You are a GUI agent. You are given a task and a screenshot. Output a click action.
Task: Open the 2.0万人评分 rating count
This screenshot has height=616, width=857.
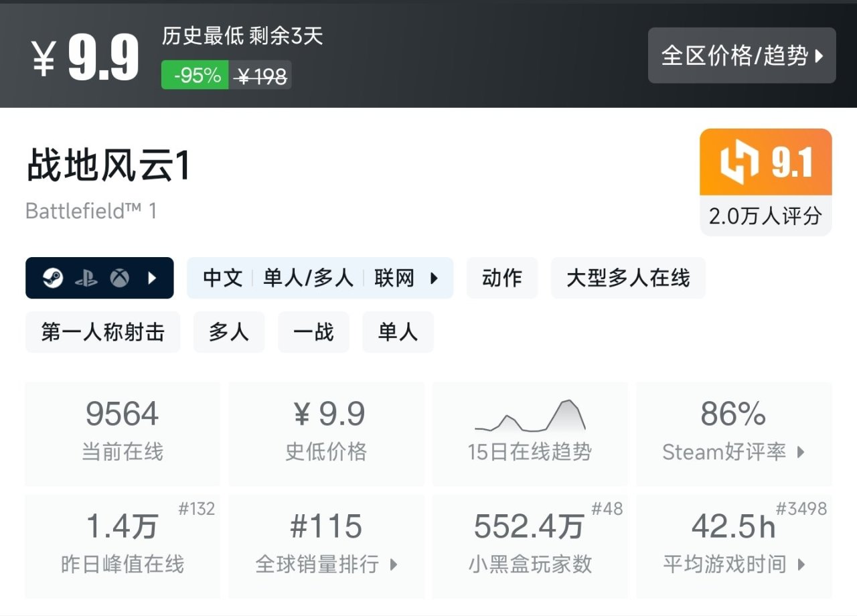(x=765, y=216)
